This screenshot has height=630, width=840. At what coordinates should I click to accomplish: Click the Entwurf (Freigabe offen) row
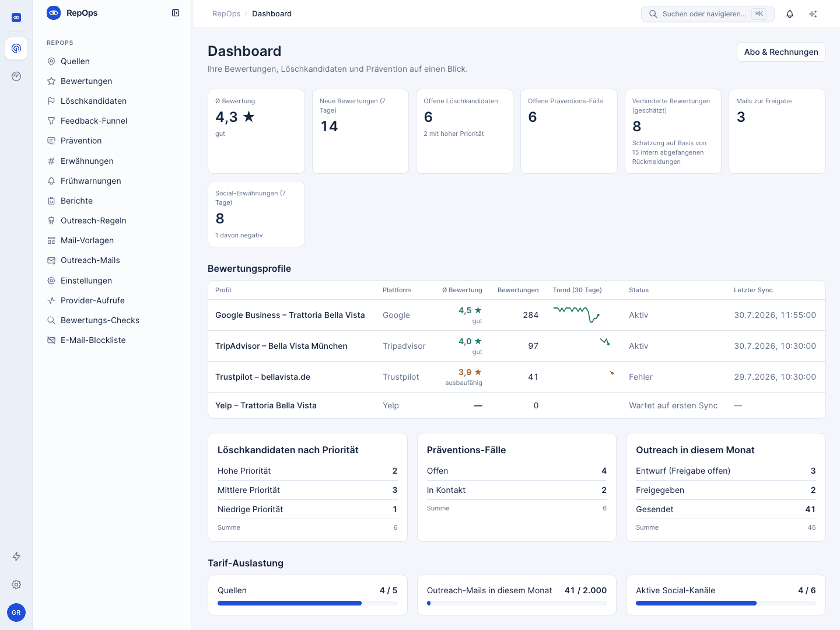[x=726, y=471]
